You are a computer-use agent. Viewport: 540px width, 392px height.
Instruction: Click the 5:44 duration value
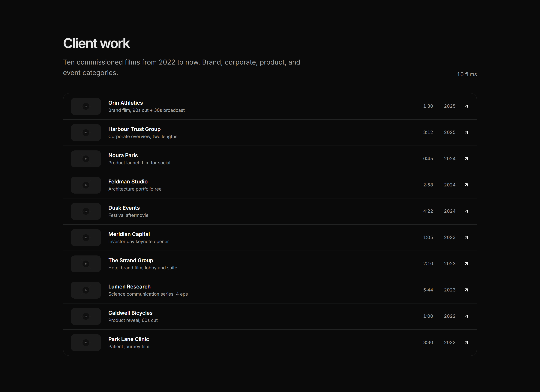pos(428,290)
